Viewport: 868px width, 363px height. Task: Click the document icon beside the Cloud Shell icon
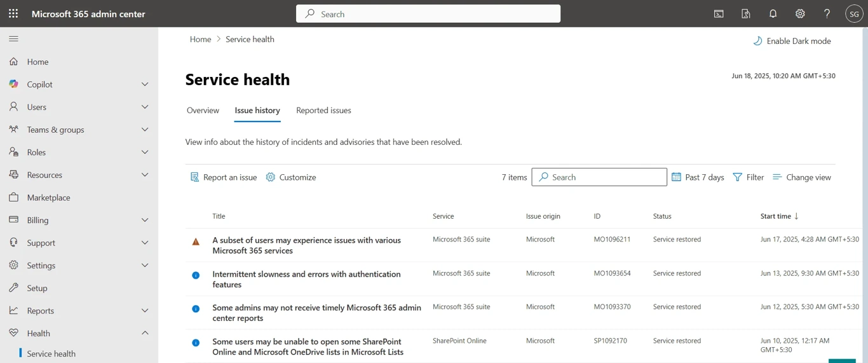pyautogui.click(x=746, y=13)
